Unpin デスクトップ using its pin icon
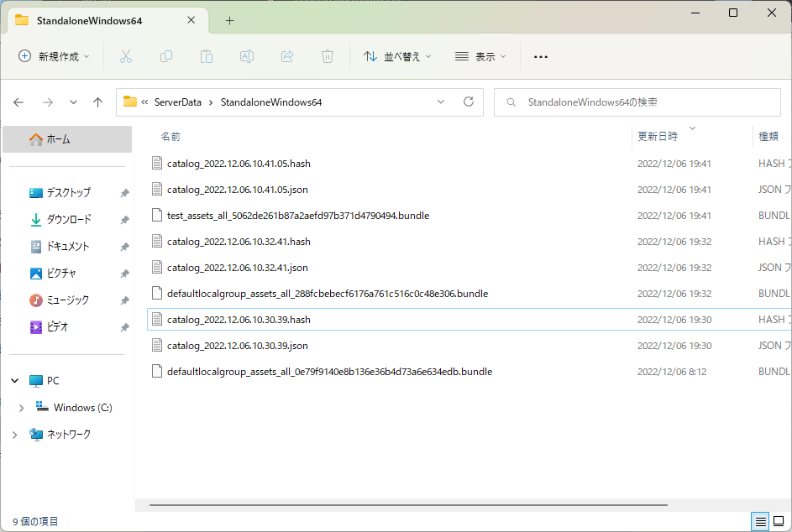Viewport: 792px width, 532px height. pyautogui.click(x=124, y=193)
